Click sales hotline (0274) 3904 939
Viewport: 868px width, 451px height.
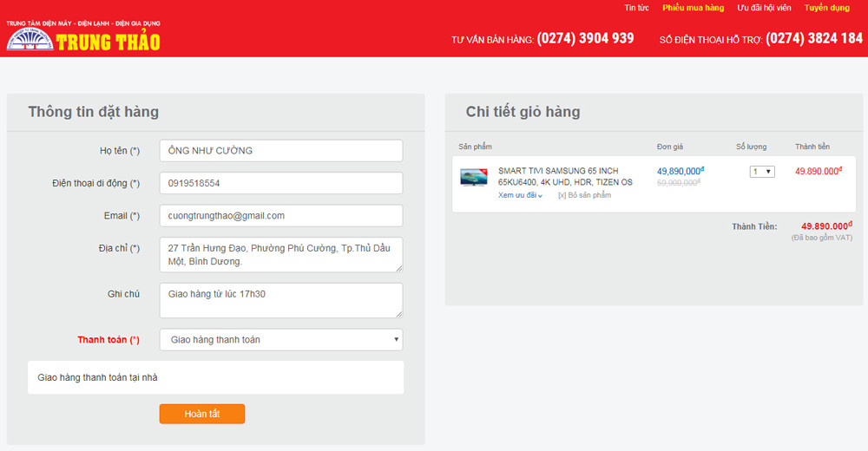pos(585,38)
